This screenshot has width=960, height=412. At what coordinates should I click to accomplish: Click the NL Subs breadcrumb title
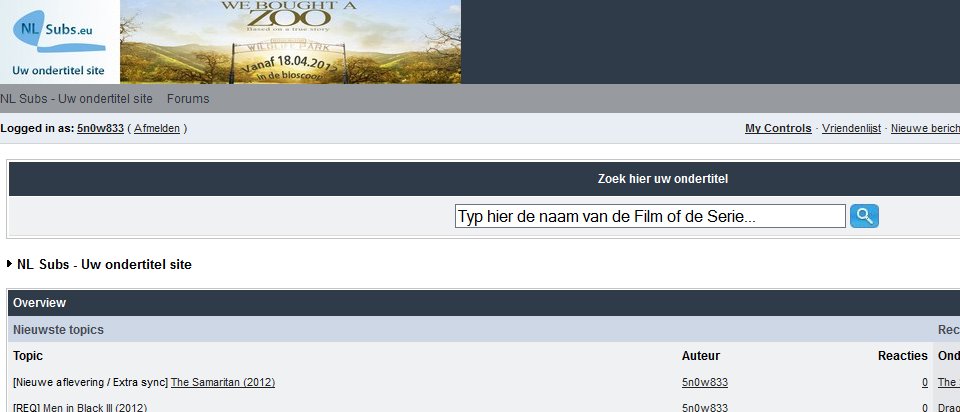click(x=104, y=264)
